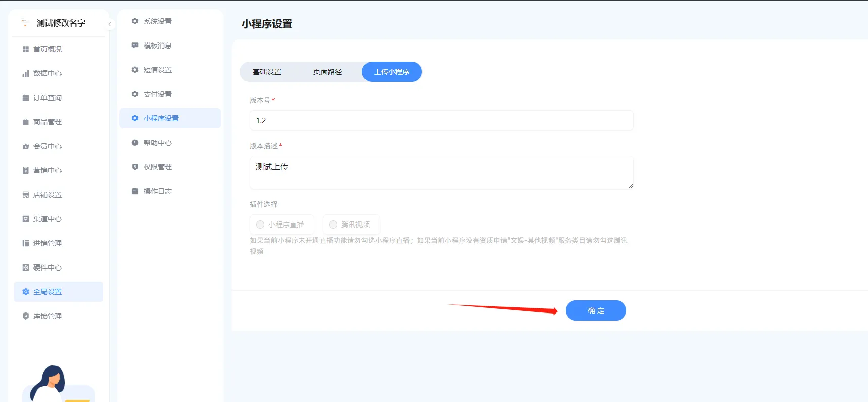Viewport: 868px width, 402px height.
Task: Open 权限管理 submenu item
Action: pyautogui.click(x=170, y=167)
